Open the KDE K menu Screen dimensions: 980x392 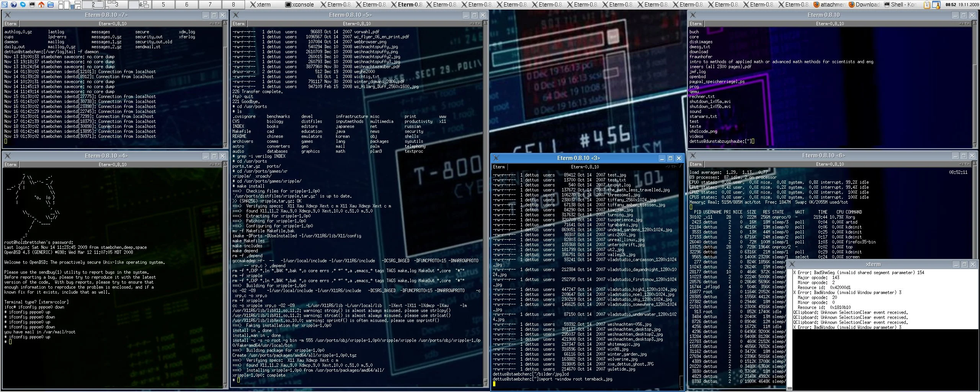[4, 5]
